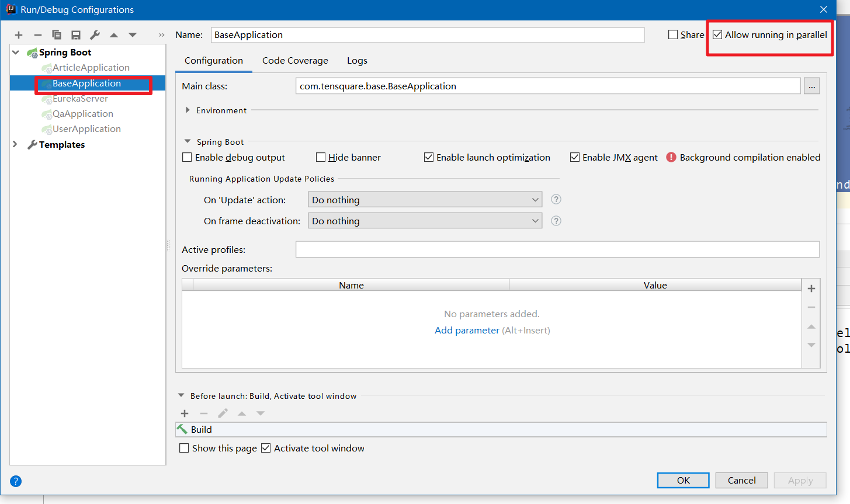This screenshot has width=850, height=504.
Task: Select ArticleApplication configuration
Action: (91, 68)
